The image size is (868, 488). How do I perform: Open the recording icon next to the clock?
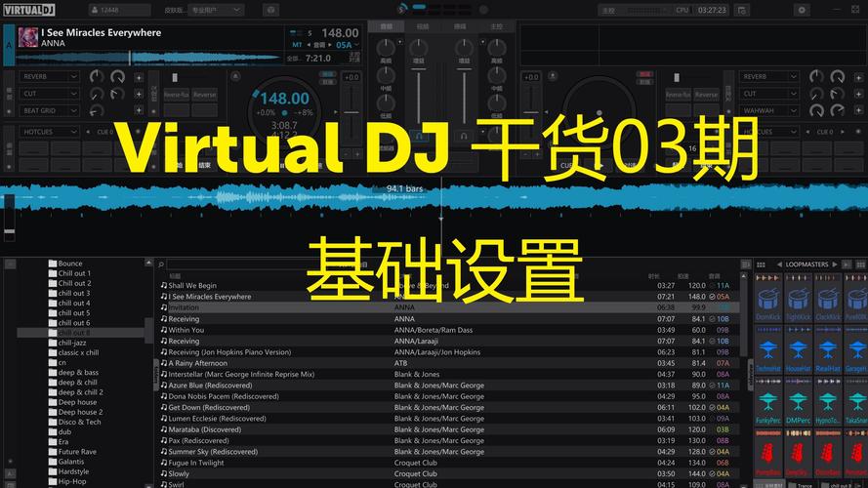pos(742,10)
